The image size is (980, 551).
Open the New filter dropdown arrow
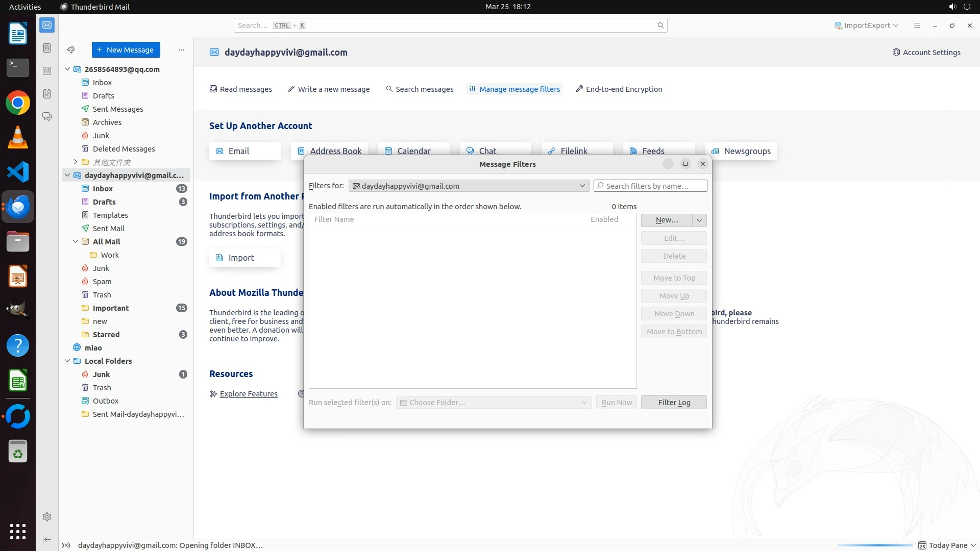699,220
